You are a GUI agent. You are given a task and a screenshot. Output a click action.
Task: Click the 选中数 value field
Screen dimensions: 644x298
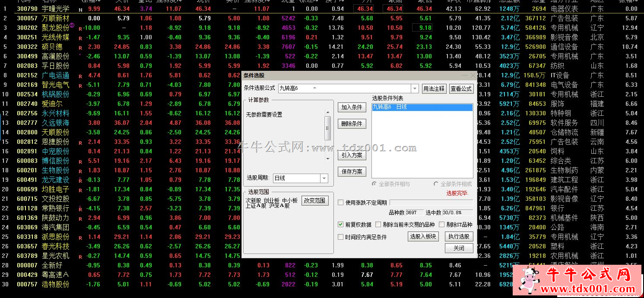pyautogui.click(x=457, y=212)
